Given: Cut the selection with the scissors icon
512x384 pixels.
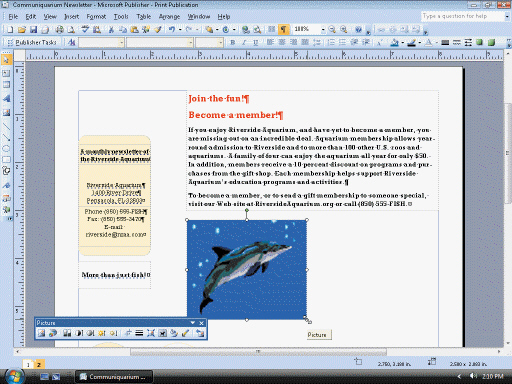Looking at the screenshot, I should 111,30.
